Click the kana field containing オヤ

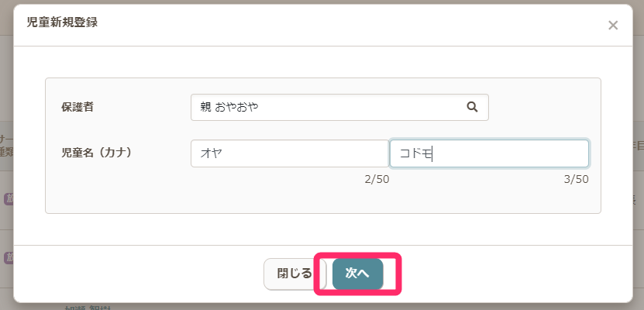(x=289, y=153)
